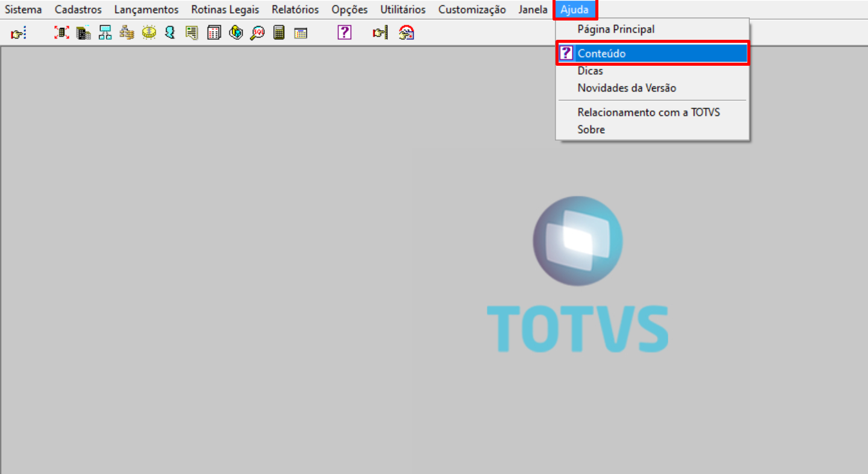Open the tan hierarchy tree icon
The image size is (868, 474).
127,33
